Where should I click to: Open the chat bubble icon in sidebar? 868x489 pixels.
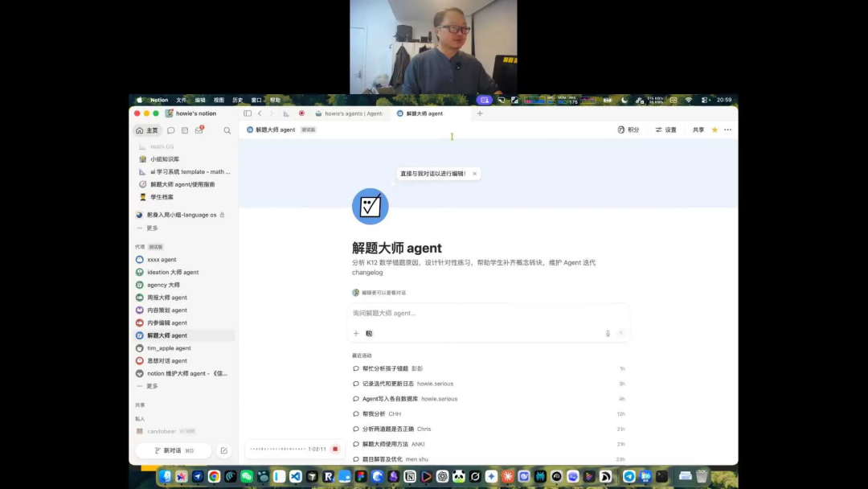click(171, 131)
